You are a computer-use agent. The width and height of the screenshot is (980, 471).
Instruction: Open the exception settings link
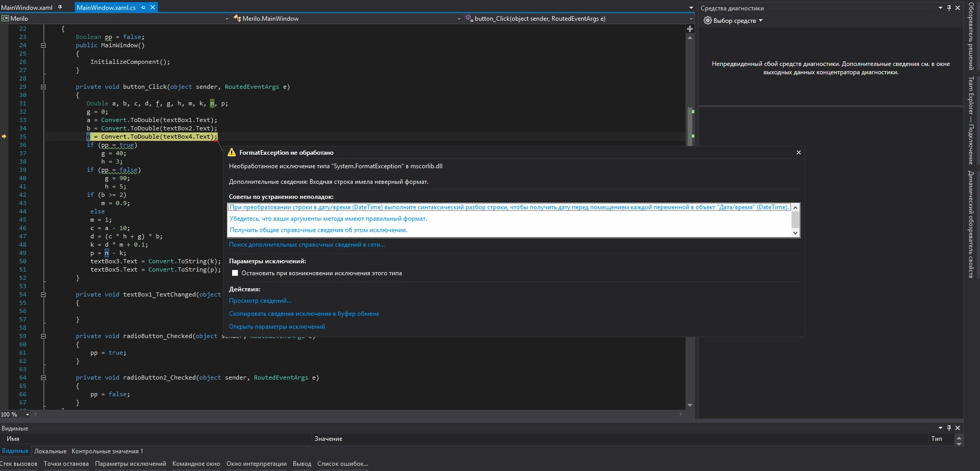[277, 327]
